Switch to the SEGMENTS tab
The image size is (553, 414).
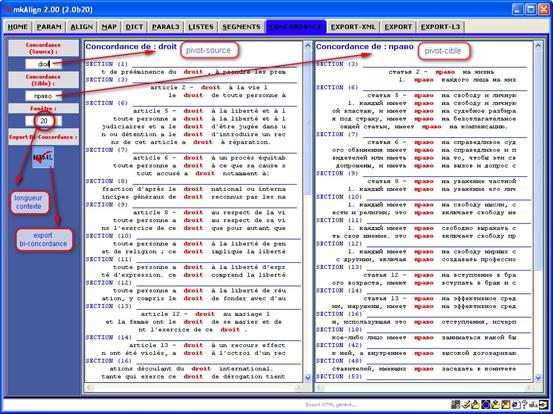241,27
